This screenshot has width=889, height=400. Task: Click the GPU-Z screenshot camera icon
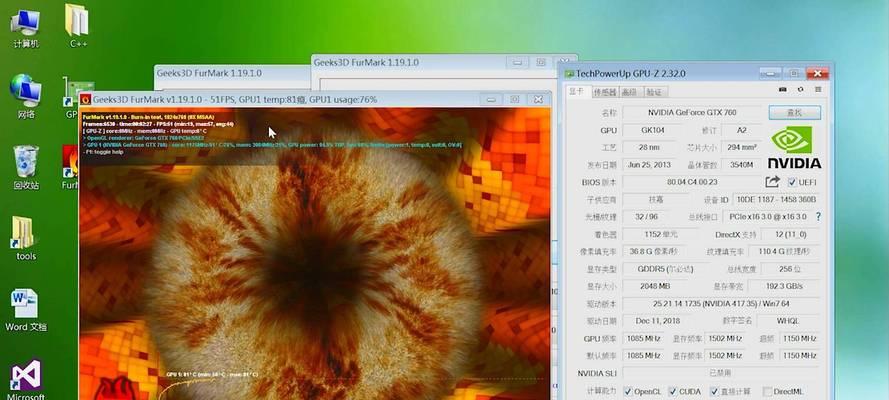[x=782, y=90]
